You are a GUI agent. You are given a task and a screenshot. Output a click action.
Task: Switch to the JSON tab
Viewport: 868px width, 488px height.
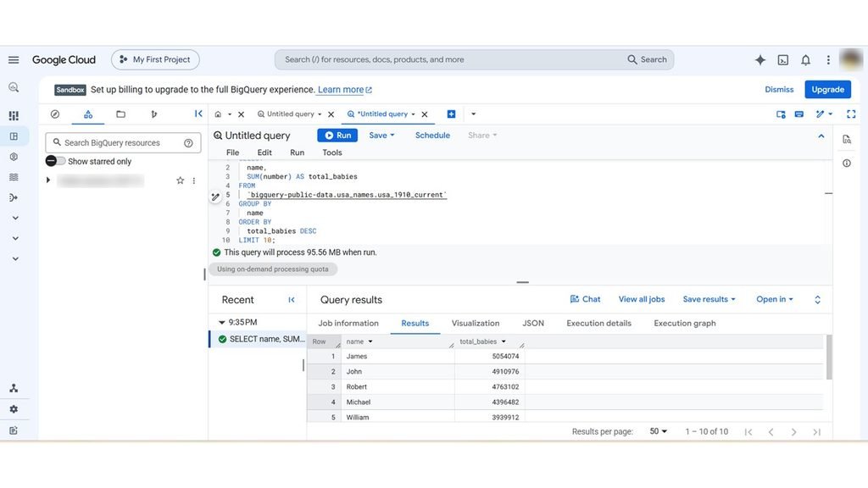533,323
